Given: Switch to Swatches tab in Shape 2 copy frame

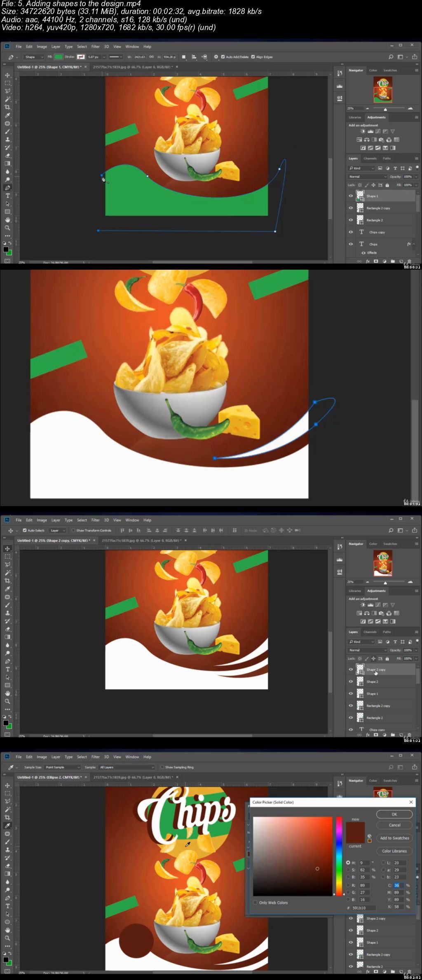Looking at the screenshot, I should click(390, 544).
